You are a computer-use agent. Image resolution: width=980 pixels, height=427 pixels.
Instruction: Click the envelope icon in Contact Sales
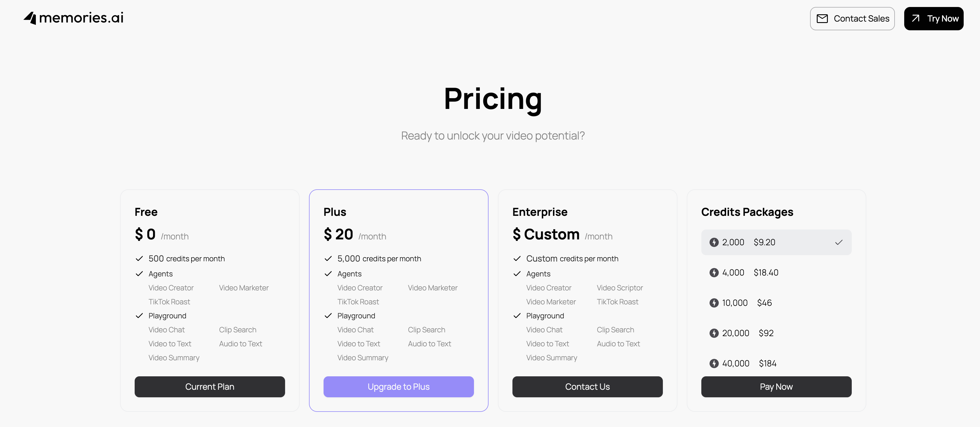coord(822,19)
